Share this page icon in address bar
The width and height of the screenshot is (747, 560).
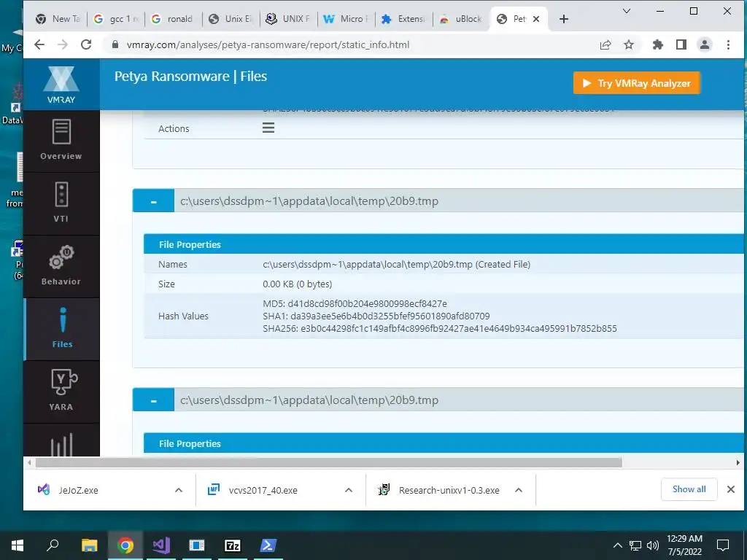605,44
